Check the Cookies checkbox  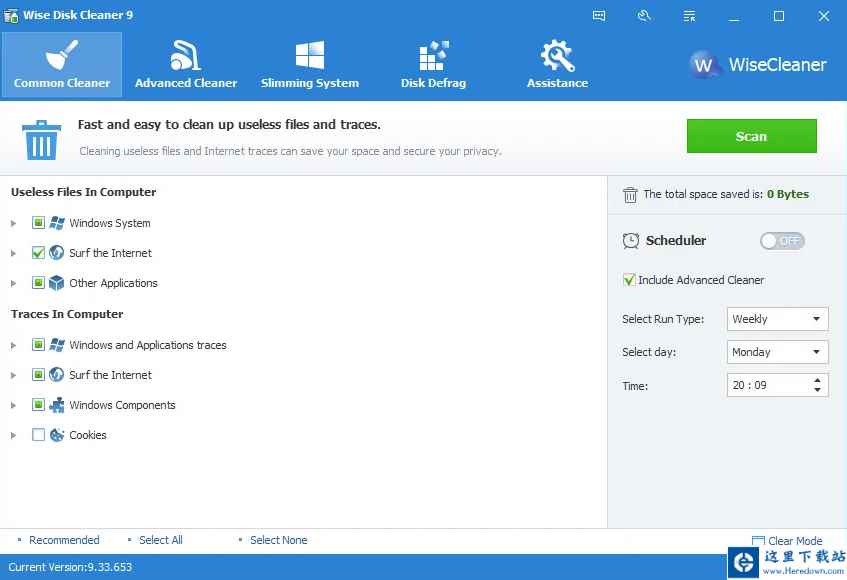[38, 435]
